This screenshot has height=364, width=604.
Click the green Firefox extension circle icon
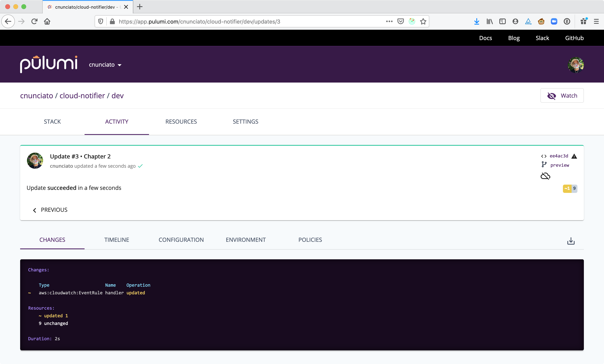pos(412,22)
